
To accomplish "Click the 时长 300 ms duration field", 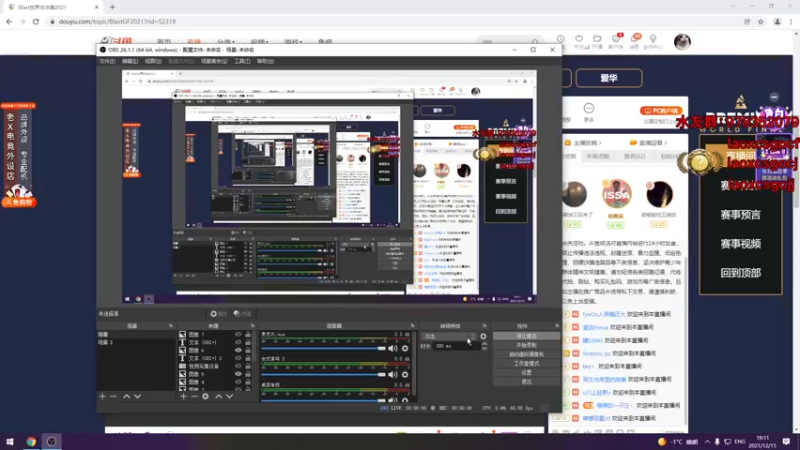I will pyautogui.click(x=457, y=346).
